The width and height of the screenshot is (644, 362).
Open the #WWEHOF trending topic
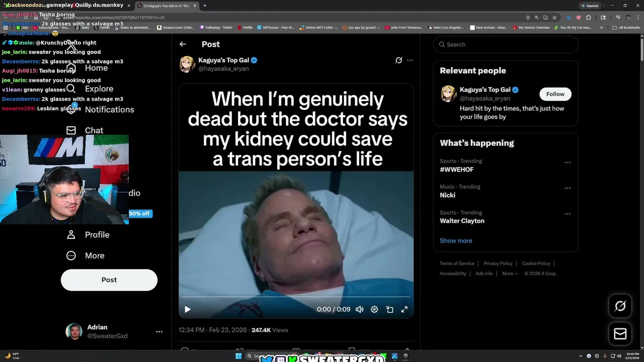pyautogui.click(x=457, y=169)
